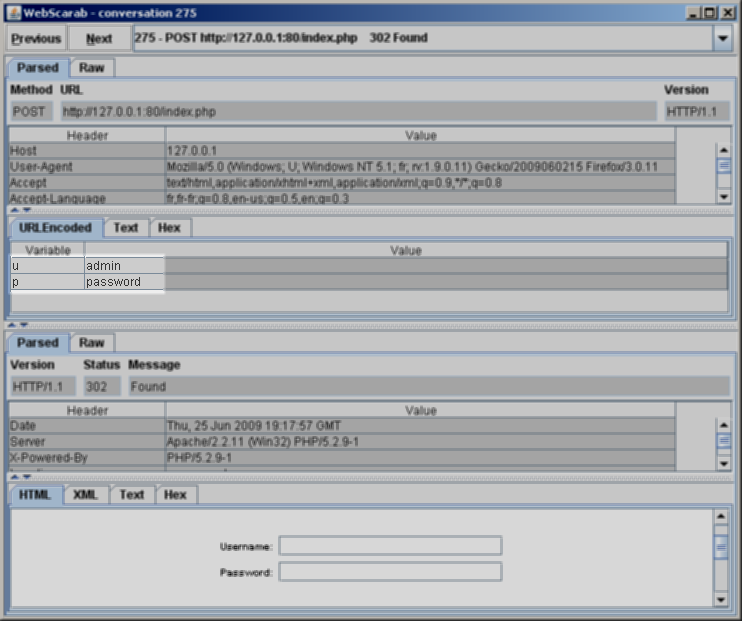
Task: Open the Hex tab of request body
Action: click(169, 228)
